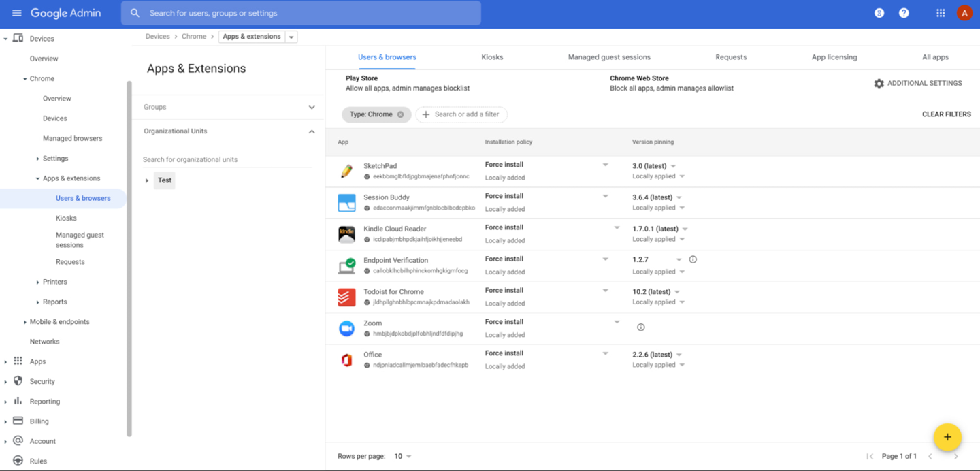Click the yellow add app button
The height and width of the screenshot is (471, 980).
tap(947, 437)
